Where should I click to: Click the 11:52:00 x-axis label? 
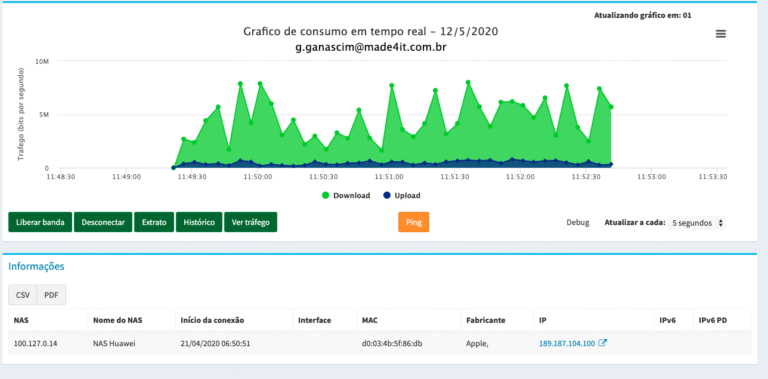click(x=520, y=176)
